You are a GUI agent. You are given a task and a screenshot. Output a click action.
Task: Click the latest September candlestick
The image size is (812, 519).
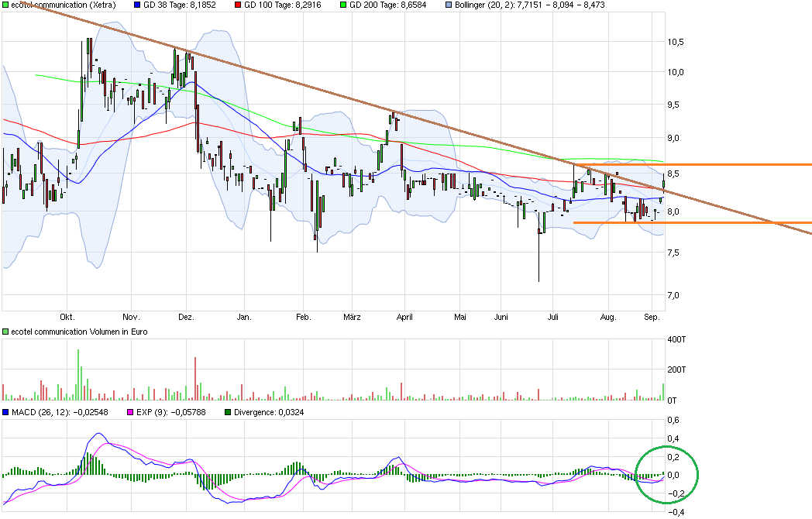pyautogui.click(x=663, y=184)
